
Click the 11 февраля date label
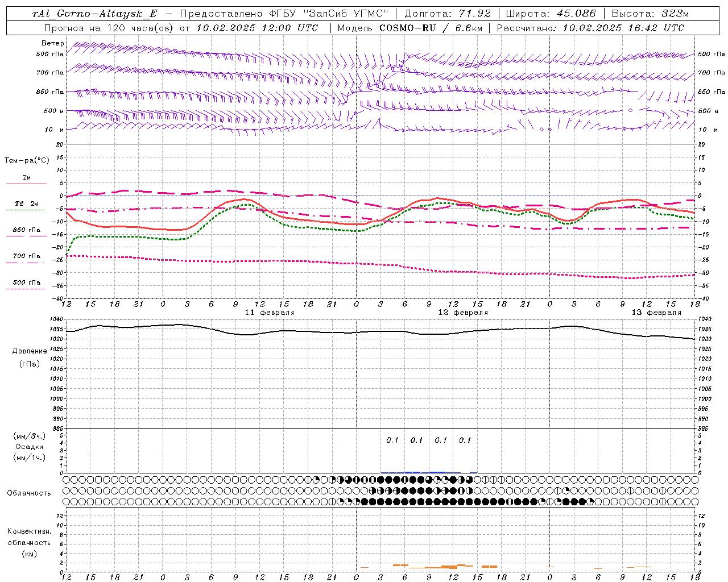pyautogui.click(x=270, y=313)
